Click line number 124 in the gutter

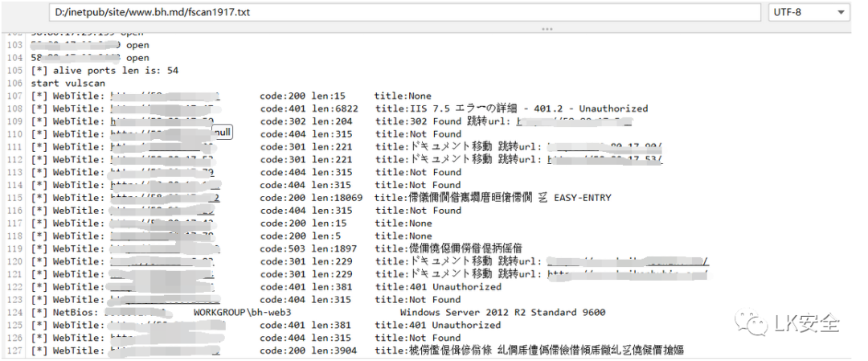[x=14, y=312]
